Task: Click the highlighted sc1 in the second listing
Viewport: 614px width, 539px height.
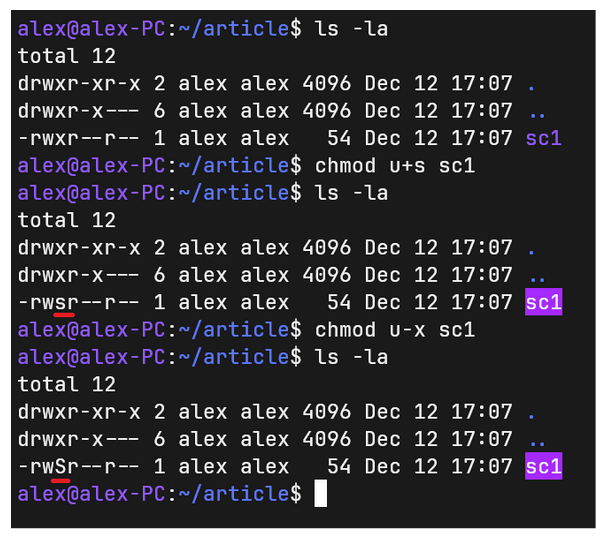Action: click(544, 302)
